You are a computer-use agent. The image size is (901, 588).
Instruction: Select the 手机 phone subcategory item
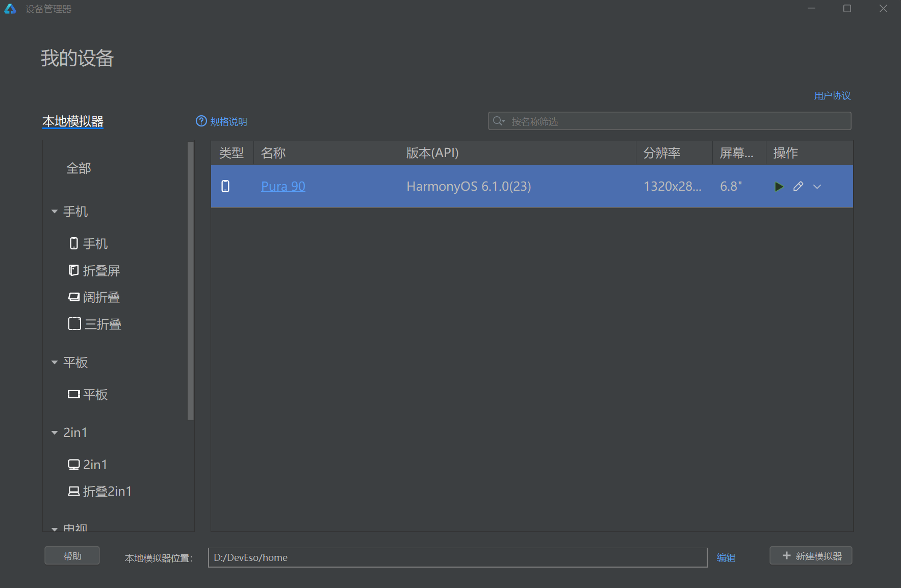89,244
